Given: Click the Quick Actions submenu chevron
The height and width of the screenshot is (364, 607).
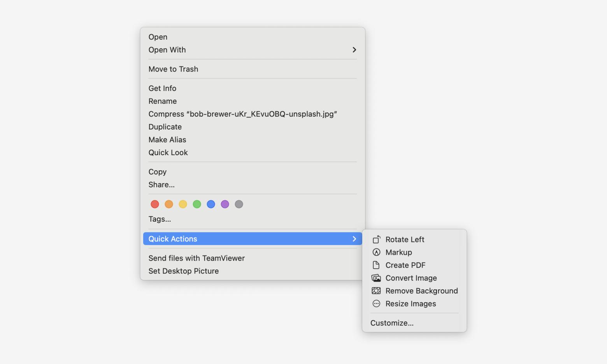Looking at the screenshot, I should [354, 239].
